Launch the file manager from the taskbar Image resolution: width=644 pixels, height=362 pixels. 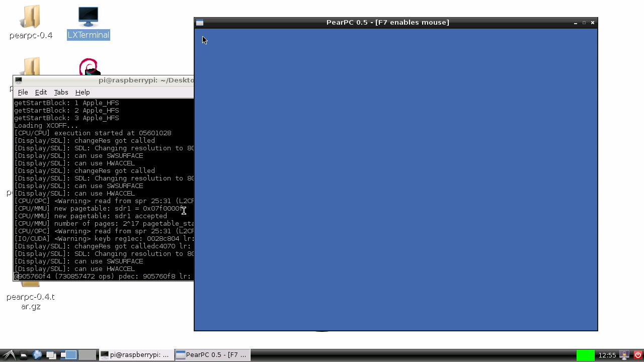pos(23,355)
